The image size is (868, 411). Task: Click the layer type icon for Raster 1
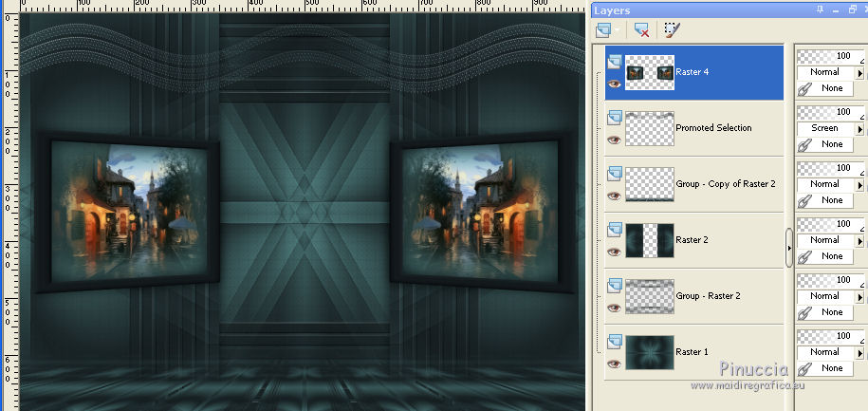(x=615, y=341)
